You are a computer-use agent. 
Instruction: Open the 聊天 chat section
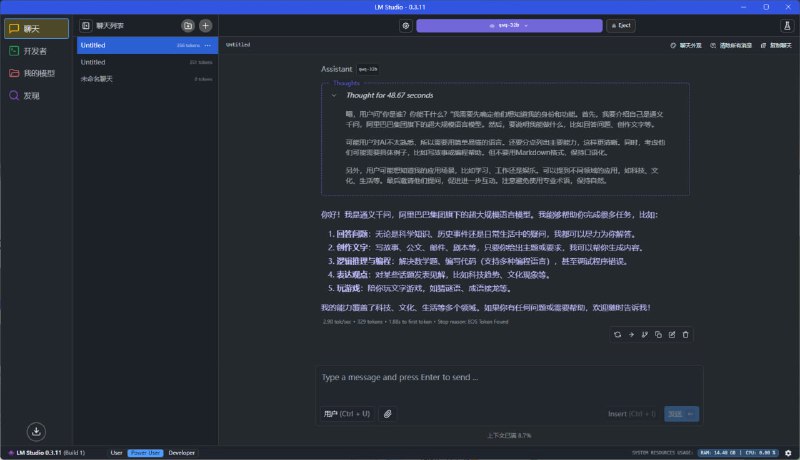[36, 29]
